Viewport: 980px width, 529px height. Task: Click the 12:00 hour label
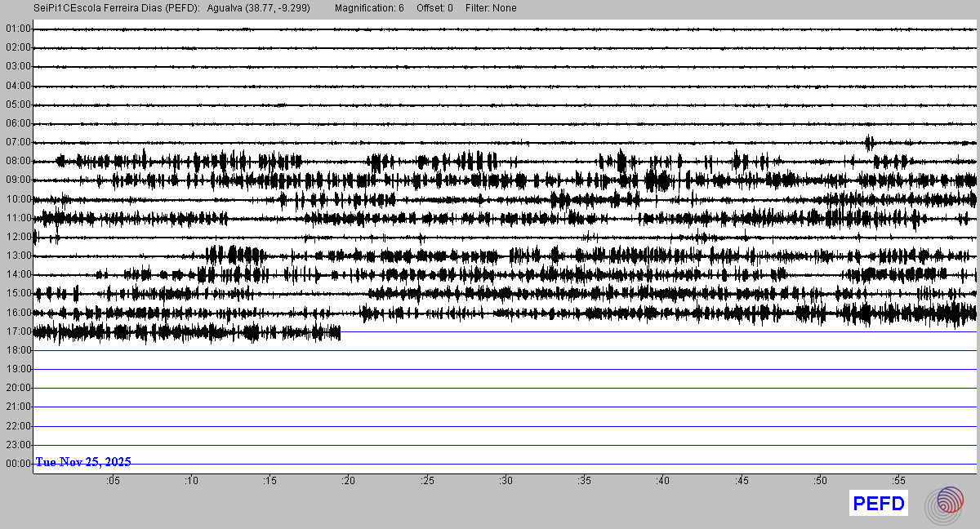tap(17, 237)
